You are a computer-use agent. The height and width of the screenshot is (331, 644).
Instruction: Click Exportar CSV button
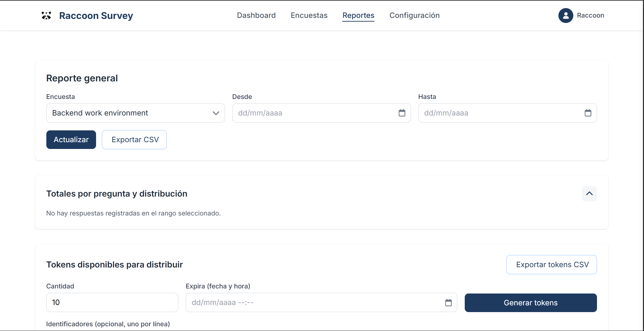tap(134, 140)
